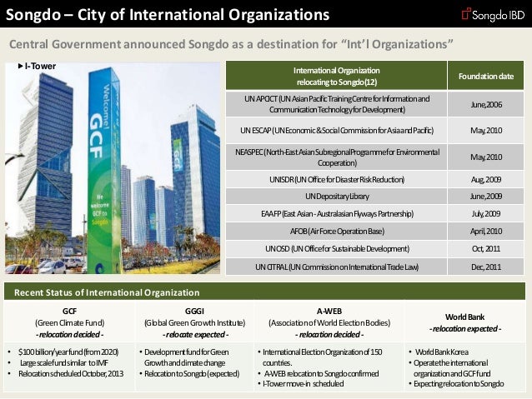Click the 'World Bank' column heading
The height and width of the screenshot is (399, 532).
coord(464,317)
